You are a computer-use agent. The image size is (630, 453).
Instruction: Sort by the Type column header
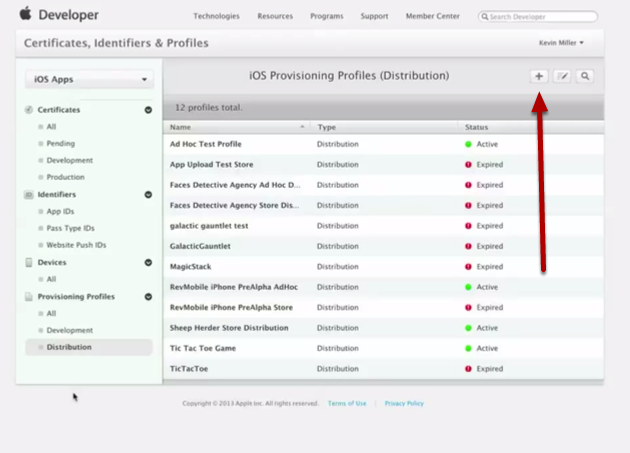click(x=385, y=127)
